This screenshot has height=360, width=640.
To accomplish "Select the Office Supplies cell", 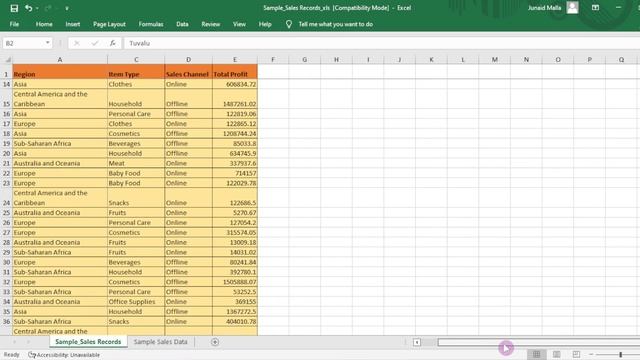I will click(136, 302).
